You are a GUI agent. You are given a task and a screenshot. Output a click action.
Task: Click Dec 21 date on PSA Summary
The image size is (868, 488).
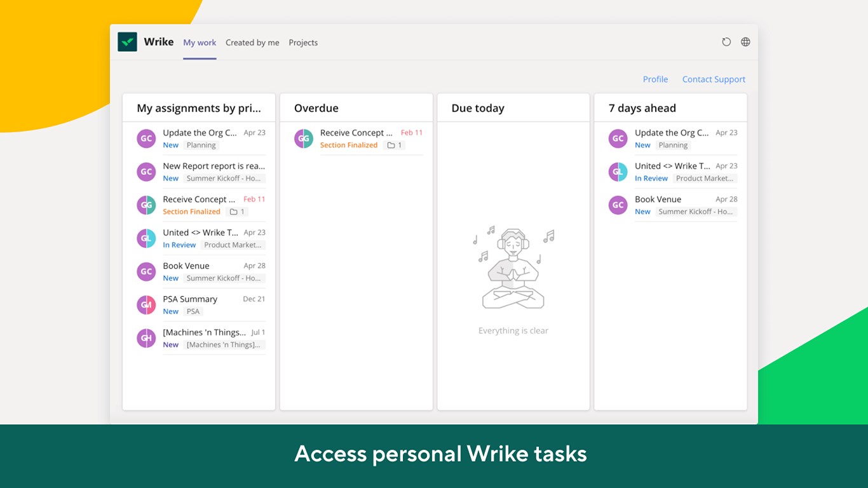(254, 299)
